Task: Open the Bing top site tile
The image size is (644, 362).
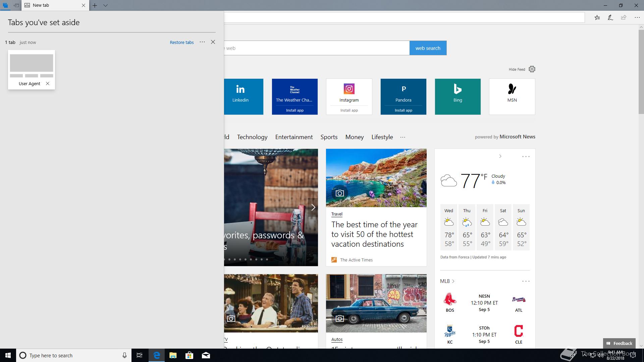Action: point(458,97)
